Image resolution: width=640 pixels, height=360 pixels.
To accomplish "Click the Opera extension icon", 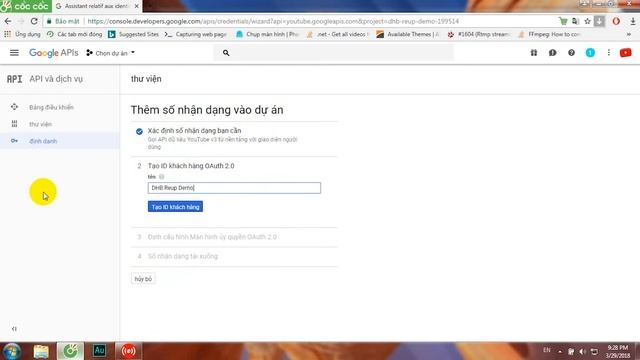I will [616, 21].
